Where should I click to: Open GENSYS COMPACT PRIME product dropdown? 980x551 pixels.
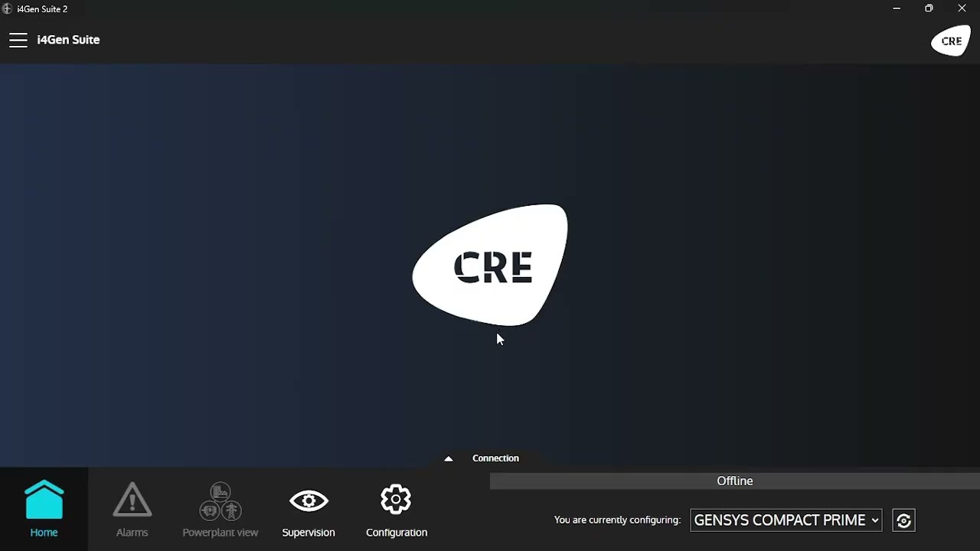[786, 520]
